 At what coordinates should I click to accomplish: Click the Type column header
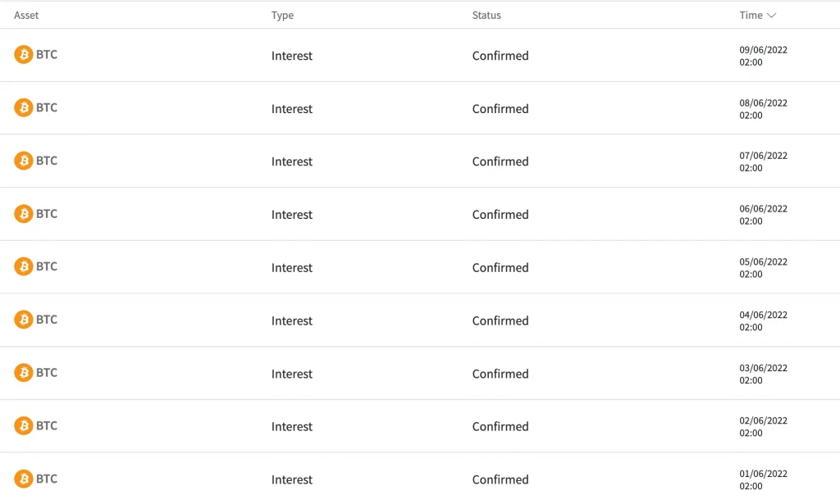(282, 16)
